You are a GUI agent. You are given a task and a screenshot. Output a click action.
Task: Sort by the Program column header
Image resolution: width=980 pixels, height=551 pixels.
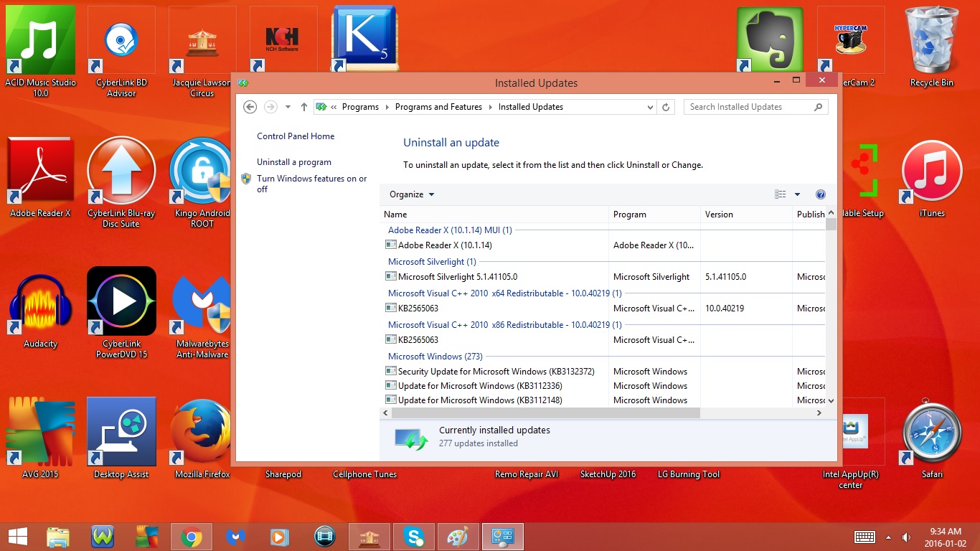[x=654, y=215]
